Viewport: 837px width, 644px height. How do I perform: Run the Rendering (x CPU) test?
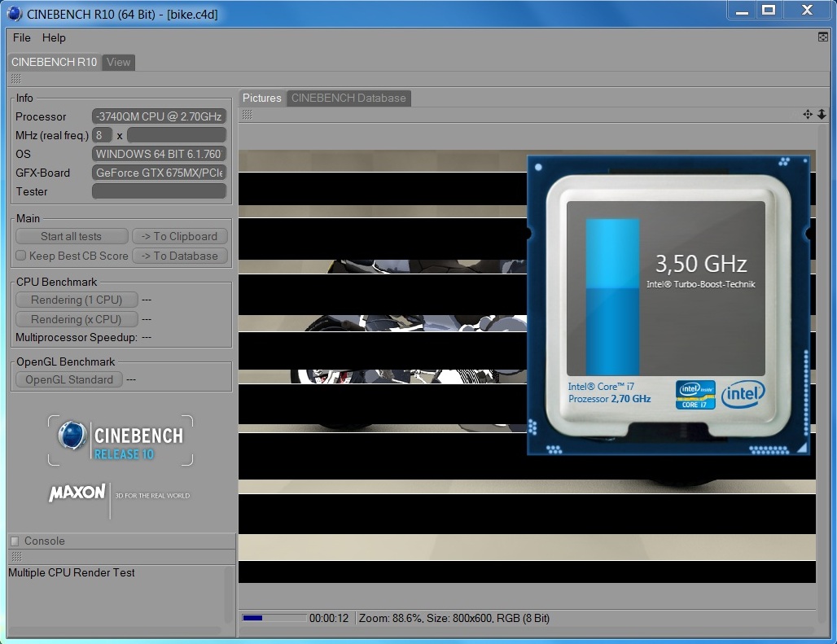click(x=77, y=319)
